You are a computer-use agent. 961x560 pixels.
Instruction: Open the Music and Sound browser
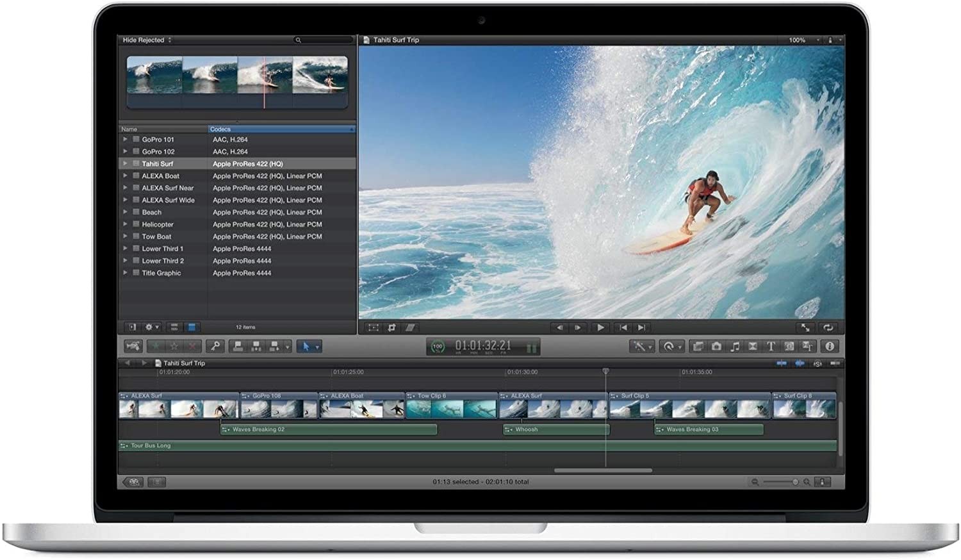click(735, 347)
